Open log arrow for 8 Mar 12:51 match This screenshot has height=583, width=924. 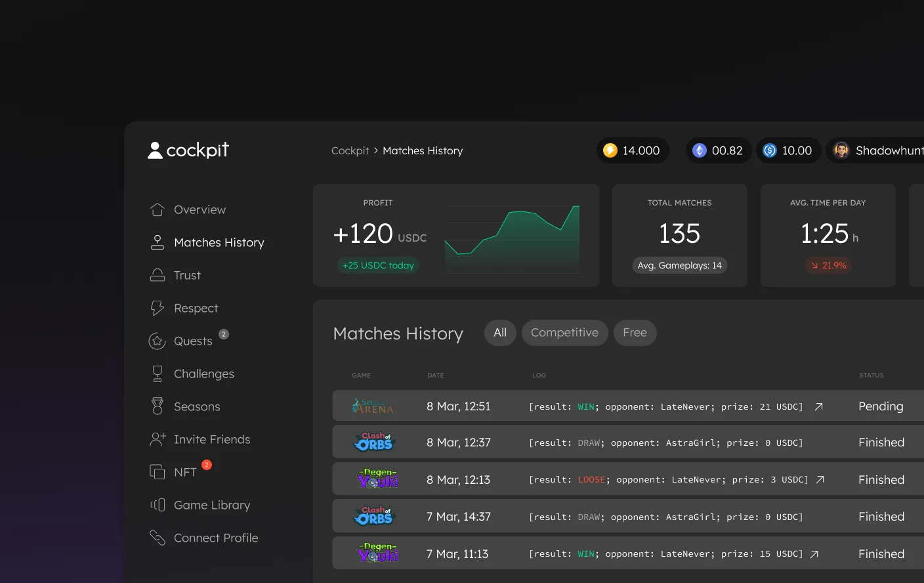(819, 407)
